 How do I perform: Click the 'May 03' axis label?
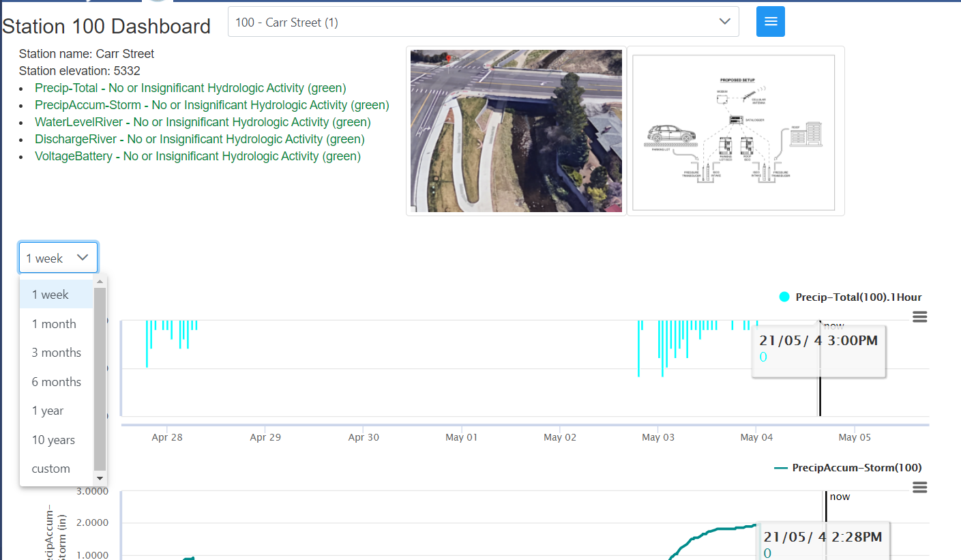(658, 437)
